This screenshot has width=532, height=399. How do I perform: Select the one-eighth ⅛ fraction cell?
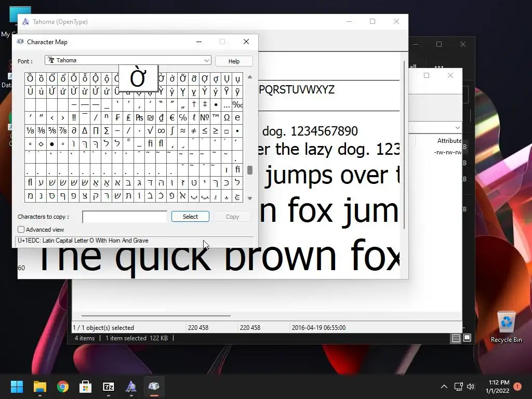click(30, 130)
